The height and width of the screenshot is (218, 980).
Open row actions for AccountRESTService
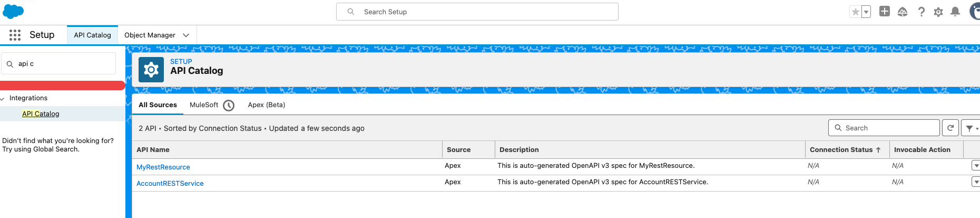pyautogui.click(x=976, y=182)
